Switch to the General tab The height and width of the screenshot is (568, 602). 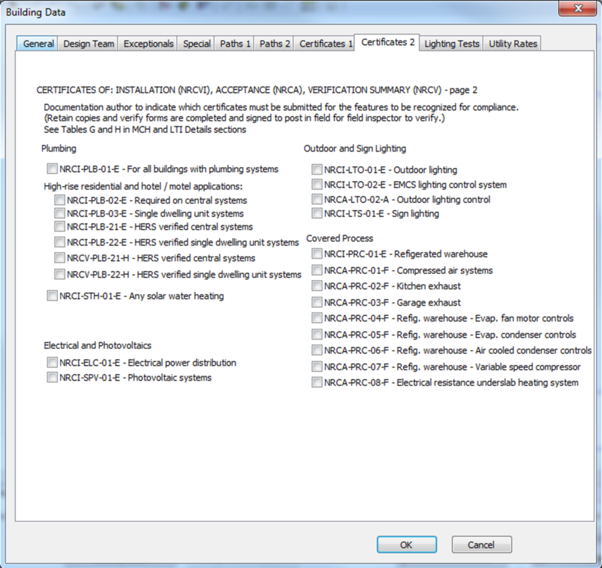click(38, 44)
